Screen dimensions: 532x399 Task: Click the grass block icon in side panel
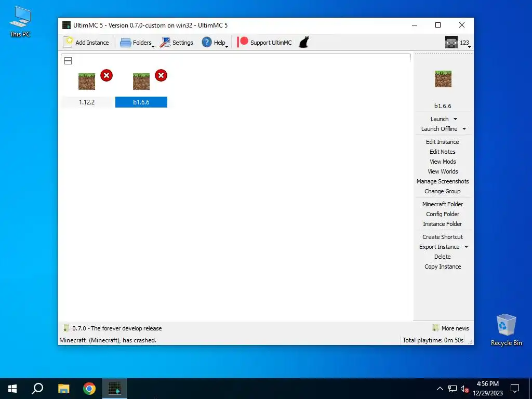point(443,79)
